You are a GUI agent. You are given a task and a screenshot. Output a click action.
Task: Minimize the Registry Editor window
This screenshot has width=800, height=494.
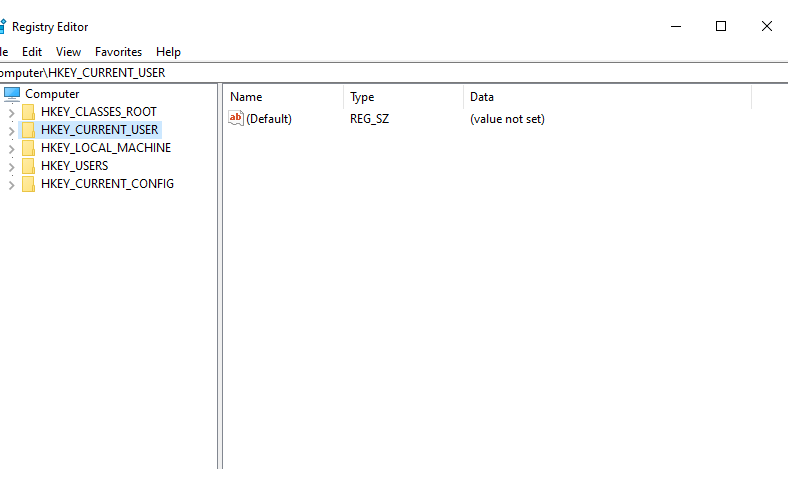[676, 26]
